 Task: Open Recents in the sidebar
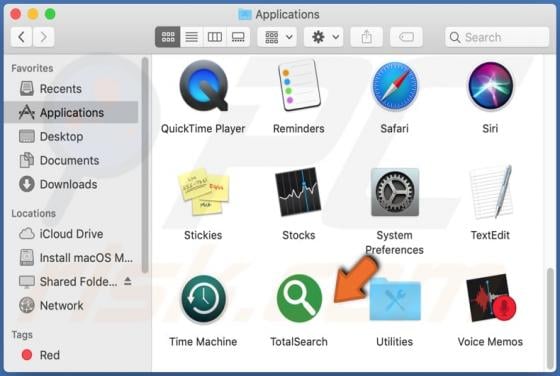coord(71,89)
